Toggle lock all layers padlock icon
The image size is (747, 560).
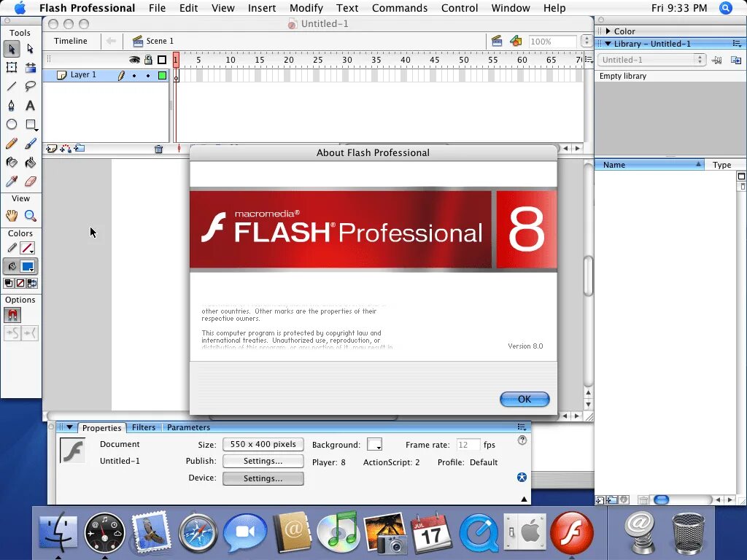click(148, 60)
